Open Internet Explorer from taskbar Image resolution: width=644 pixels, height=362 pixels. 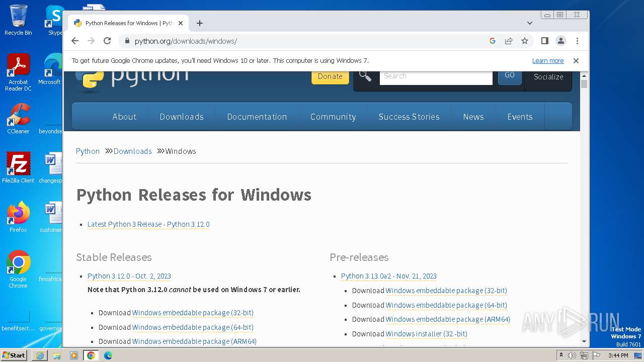click(x=40, y=355)
